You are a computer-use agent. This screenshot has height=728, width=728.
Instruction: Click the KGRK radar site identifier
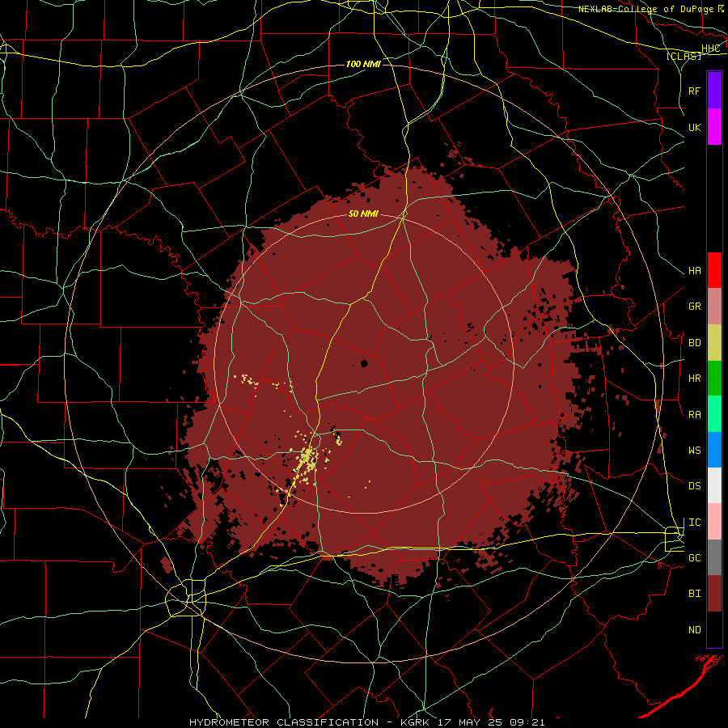coord(417,722)
